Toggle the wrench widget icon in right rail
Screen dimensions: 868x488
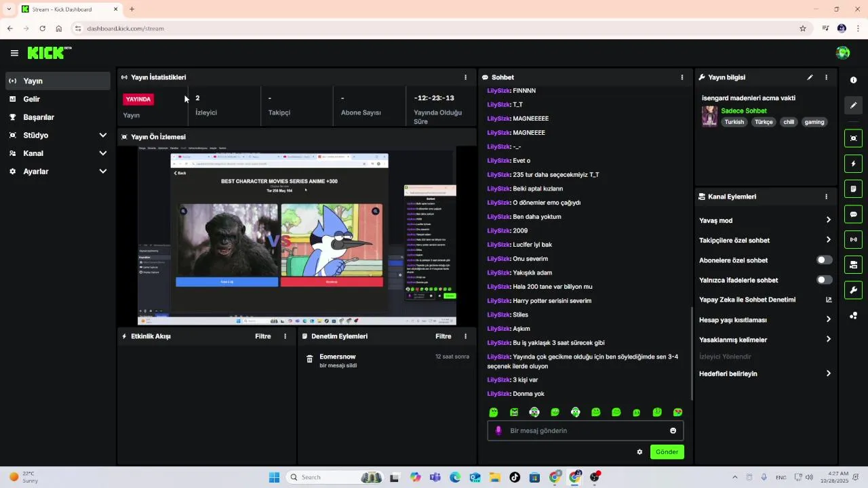pyautogui.click(x=853, y=290)
